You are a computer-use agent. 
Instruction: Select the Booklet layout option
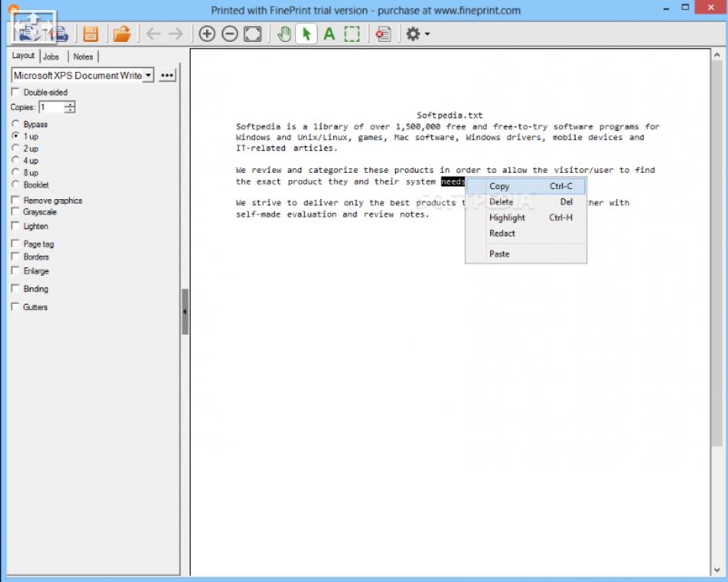click(x=15, y=184)
